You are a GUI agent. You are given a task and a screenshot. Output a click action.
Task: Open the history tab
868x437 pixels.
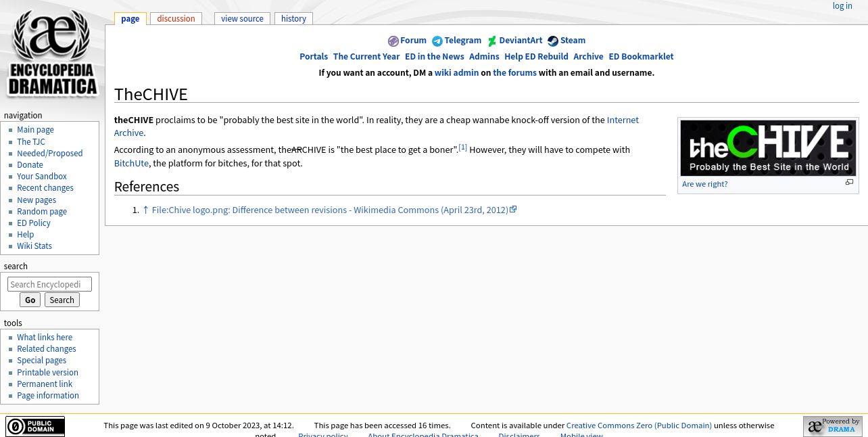293,19
